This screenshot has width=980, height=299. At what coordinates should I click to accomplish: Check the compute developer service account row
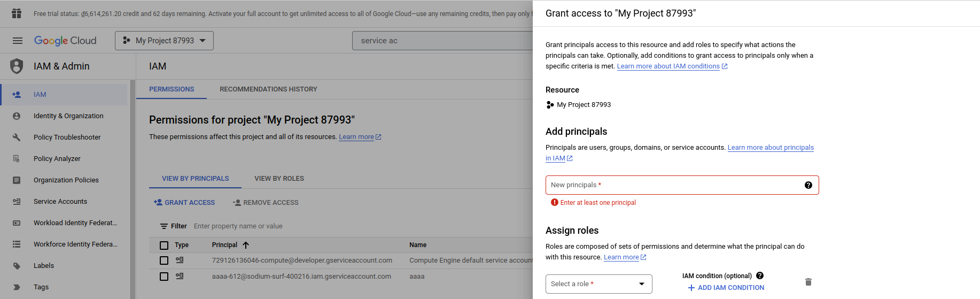[x=164, y=260]
